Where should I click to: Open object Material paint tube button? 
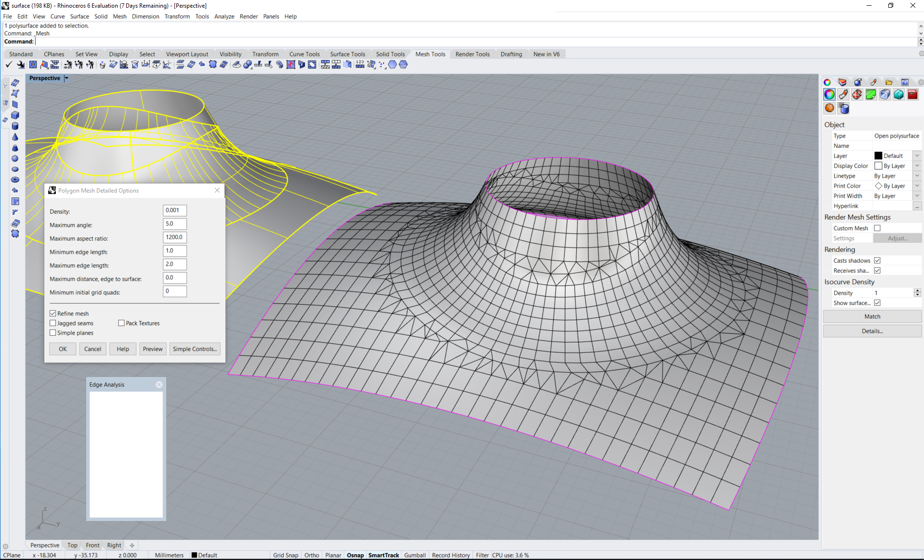(843, 94)
